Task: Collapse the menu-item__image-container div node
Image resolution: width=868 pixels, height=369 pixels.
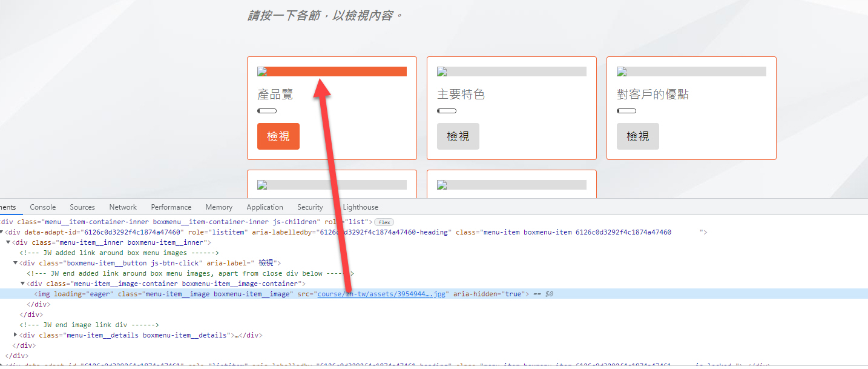Action: click(23, 284)
